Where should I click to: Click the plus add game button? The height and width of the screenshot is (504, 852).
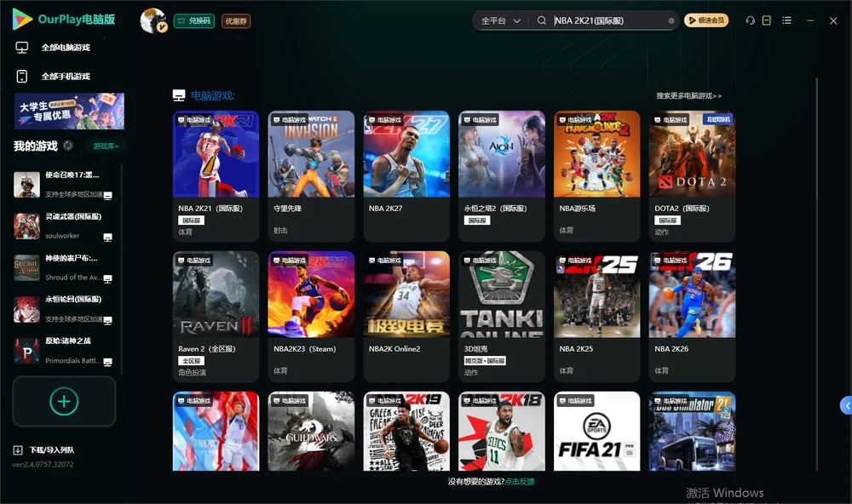pos(64,401)
